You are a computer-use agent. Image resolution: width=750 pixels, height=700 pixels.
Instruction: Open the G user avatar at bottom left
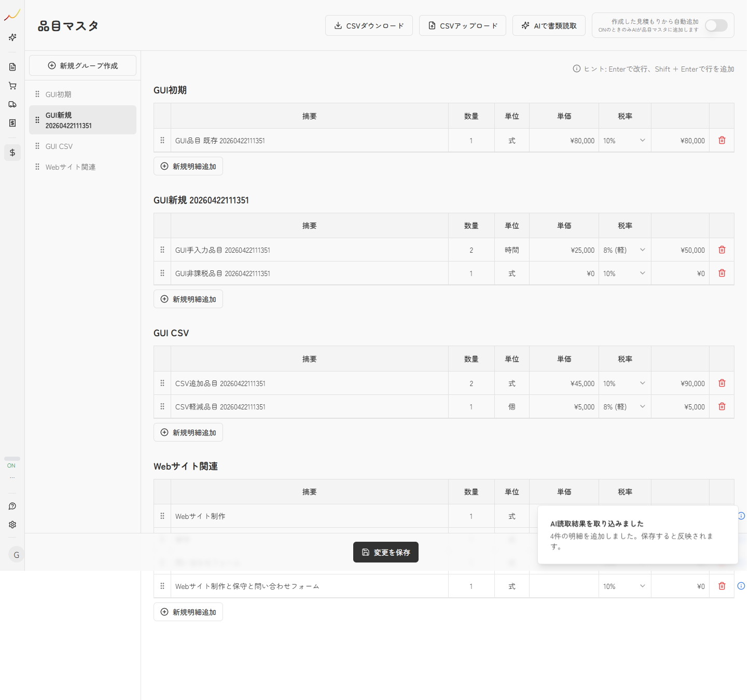coord(16,554)
